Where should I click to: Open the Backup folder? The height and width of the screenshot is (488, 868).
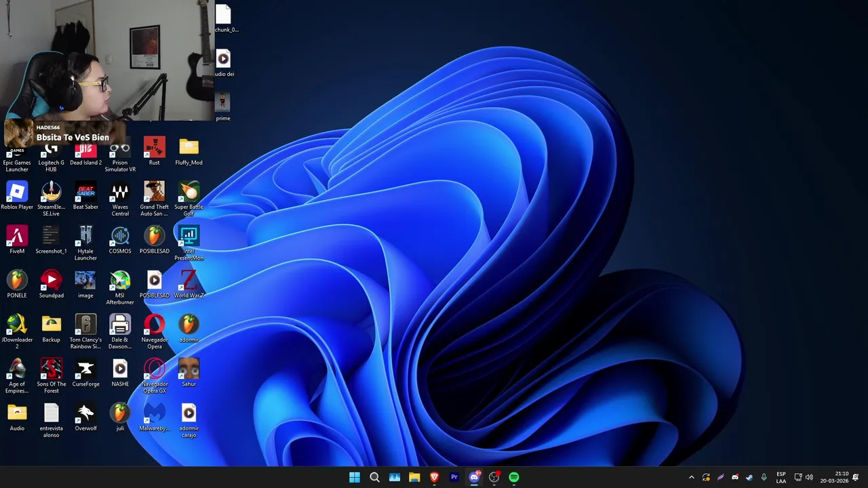(x=51, y=329)
